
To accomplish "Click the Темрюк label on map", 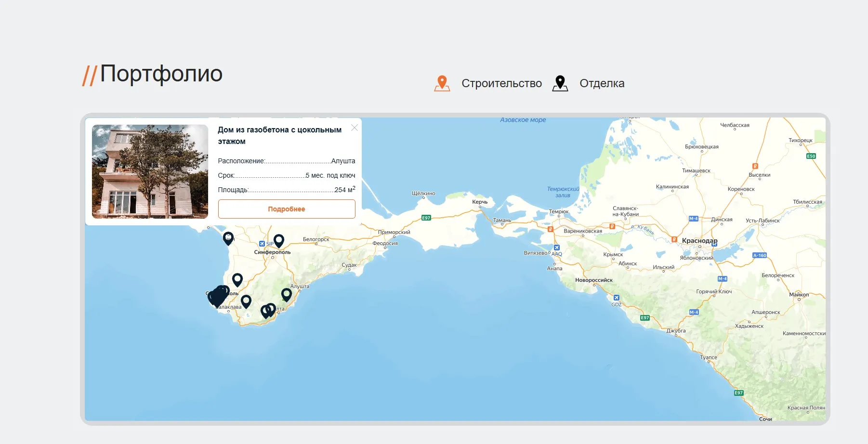I will click(x=559, y=211).
